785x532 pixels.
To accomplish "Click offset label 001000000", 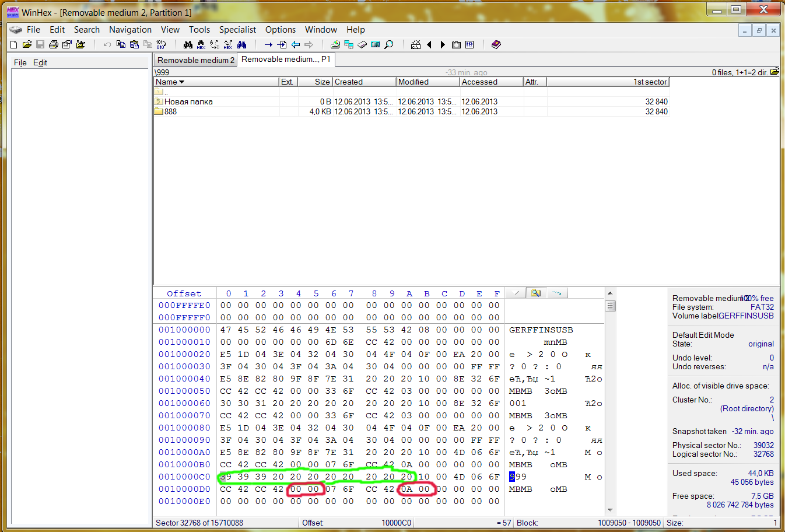I will click(184, 330).
